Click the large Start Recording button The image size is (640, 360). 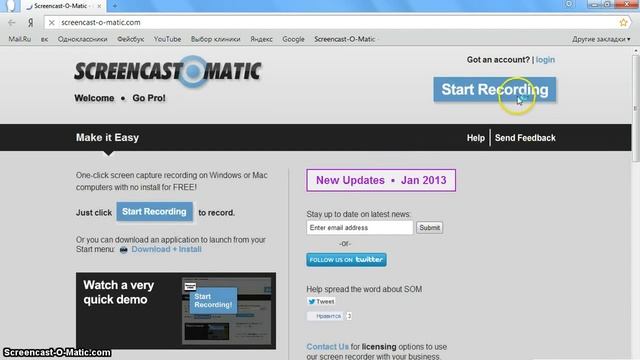tap(495, 89)
